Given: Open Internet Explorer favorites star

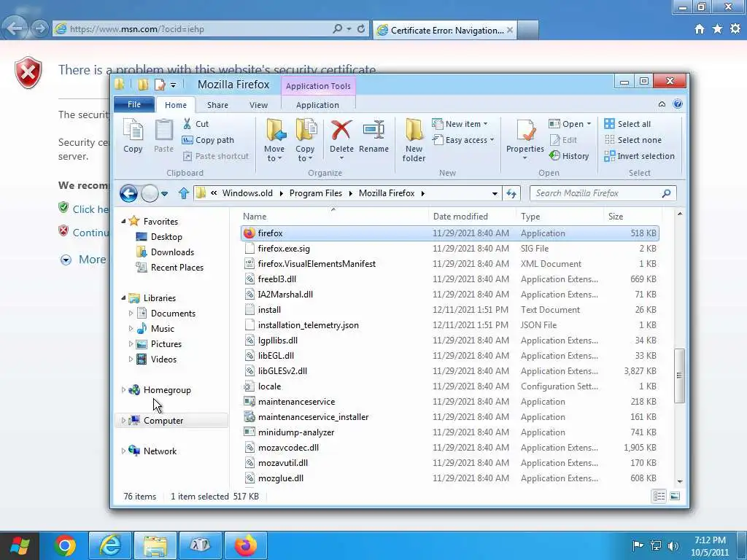Looking at the screenshot, I should point(717,29).
